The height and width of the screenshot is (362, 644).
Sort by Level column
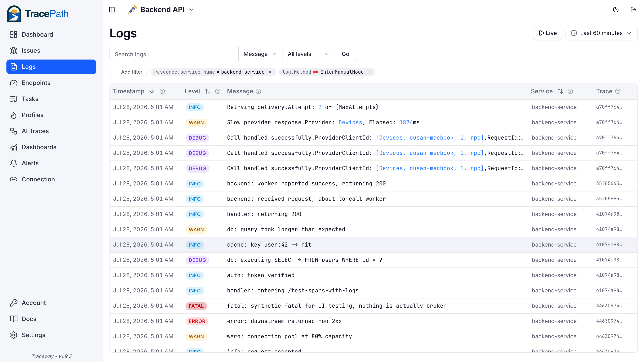coord(207,92)
